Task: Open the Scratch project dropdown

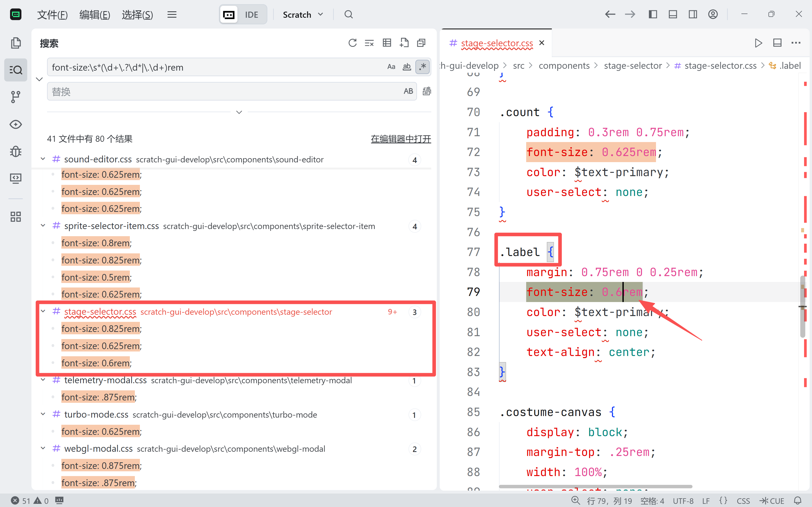Action: click(303, 15)
